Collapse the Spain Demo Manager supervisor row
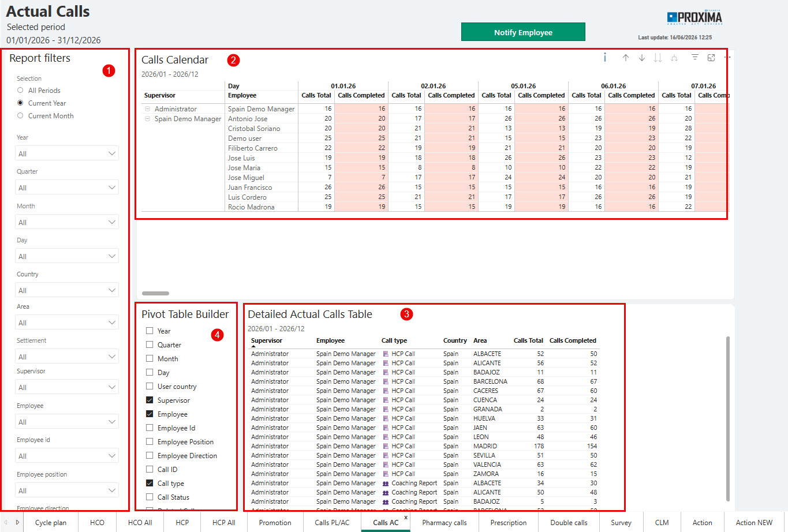 (x=148, y=119)
